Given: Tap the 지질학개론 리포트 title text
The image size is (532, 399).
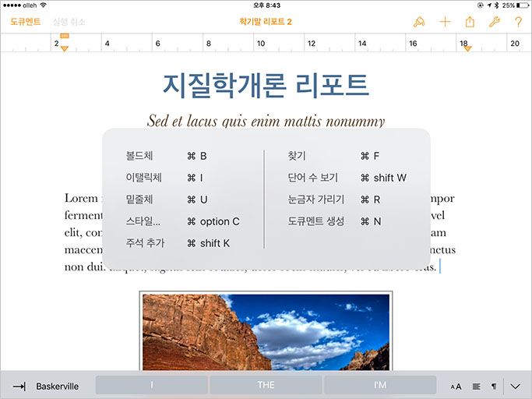Looking at the screenshot, I should click(x=266, y=85).
